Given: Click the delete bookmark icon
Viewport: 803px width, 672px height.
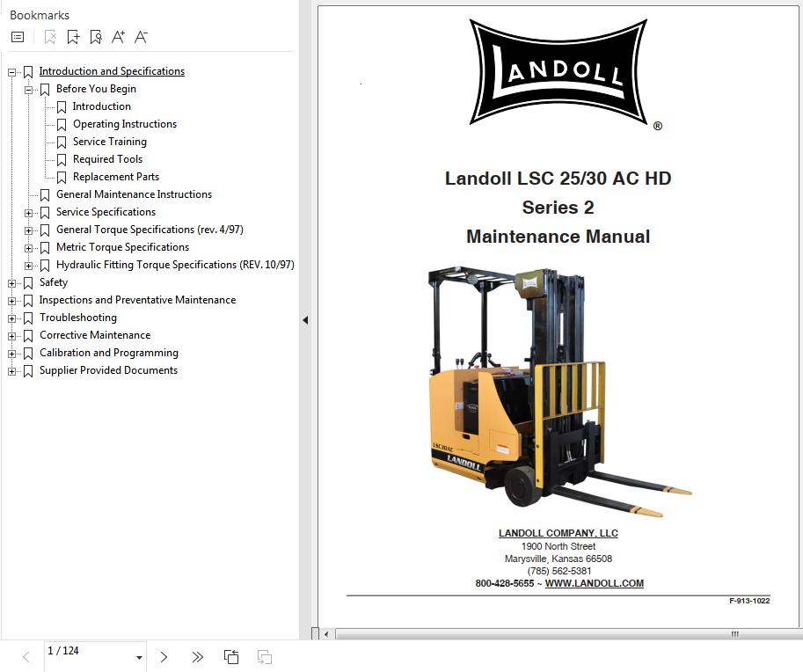Looking at the screenshot, I should (50, 37).
